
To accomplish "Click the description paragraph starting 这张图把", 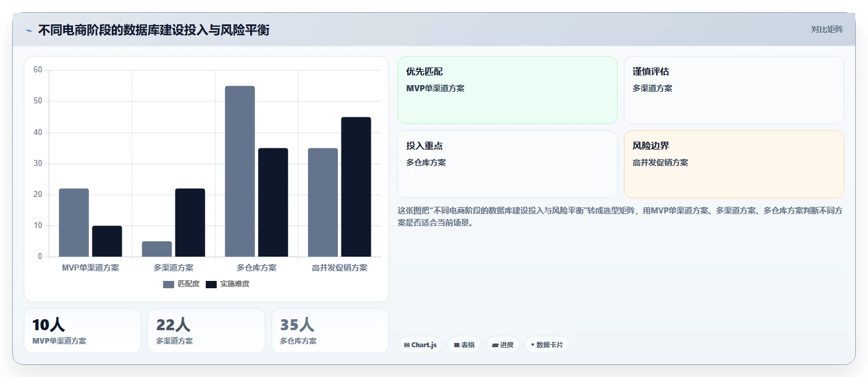I will [620, 216].
